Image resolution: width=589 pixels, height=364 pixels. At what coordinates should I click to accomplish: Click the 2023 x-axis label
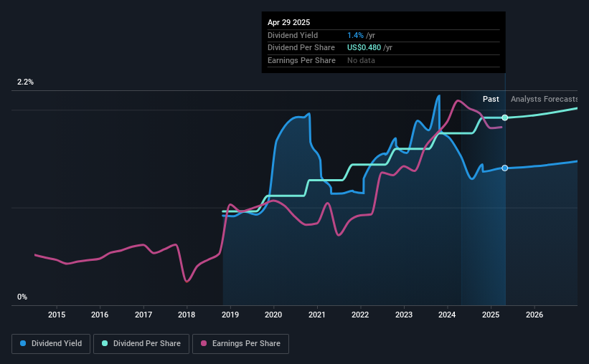(x=404, y=315)
